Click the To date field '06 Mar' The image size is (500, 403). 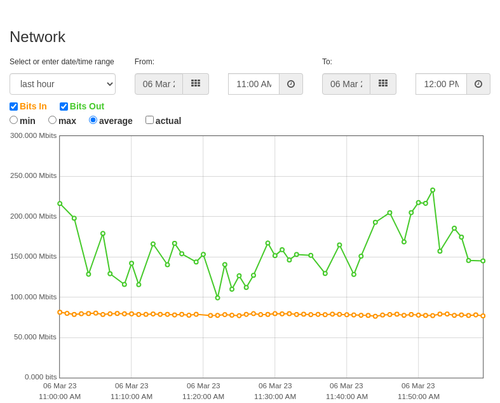click(x=346, y=84)
